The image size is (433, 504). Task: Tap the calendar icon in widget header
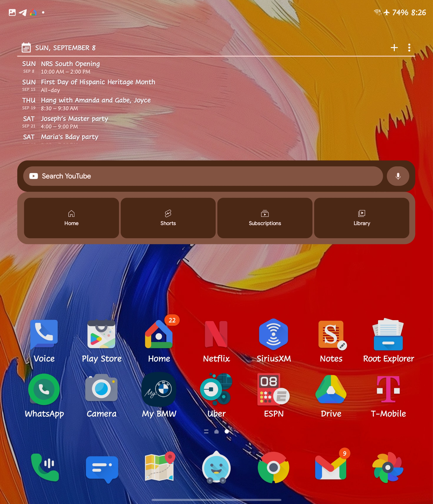point(26,47)
